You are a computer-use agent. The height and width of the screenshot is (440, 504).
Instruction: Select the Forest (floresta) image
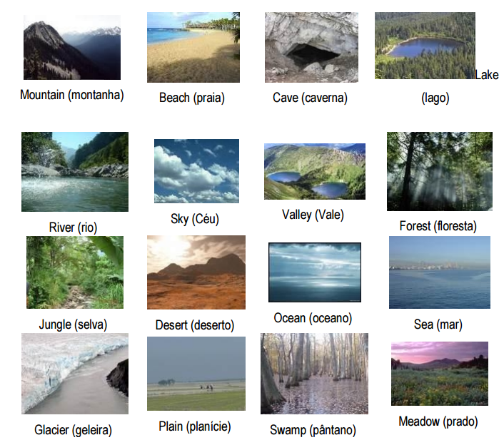(440, 171)
